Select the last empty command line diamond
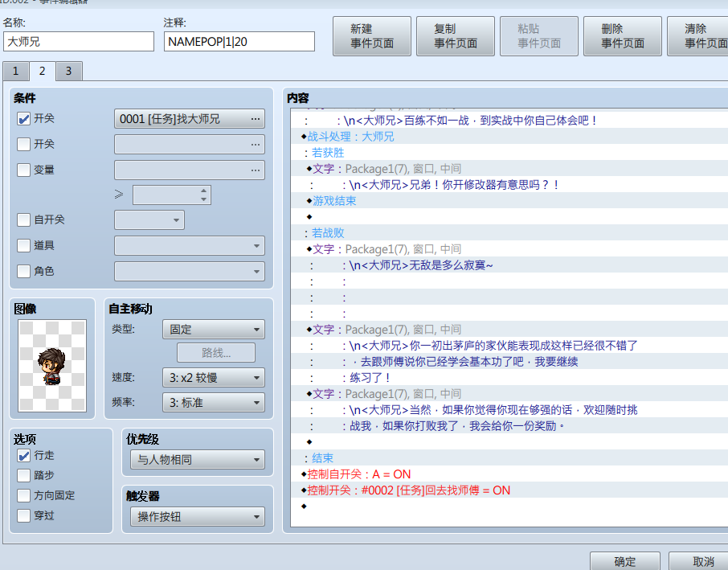728x570 pixels. [509, 506]
